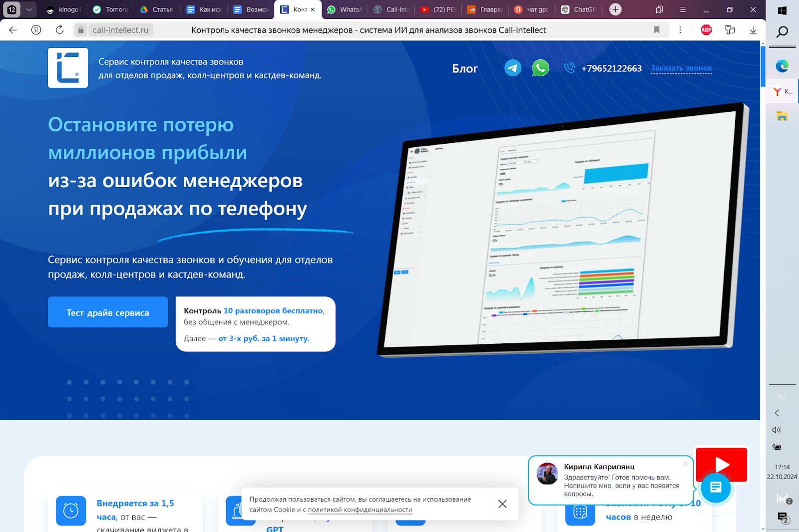
Task: Switch to the Возмож tab
Action: (x=251, y=9)
